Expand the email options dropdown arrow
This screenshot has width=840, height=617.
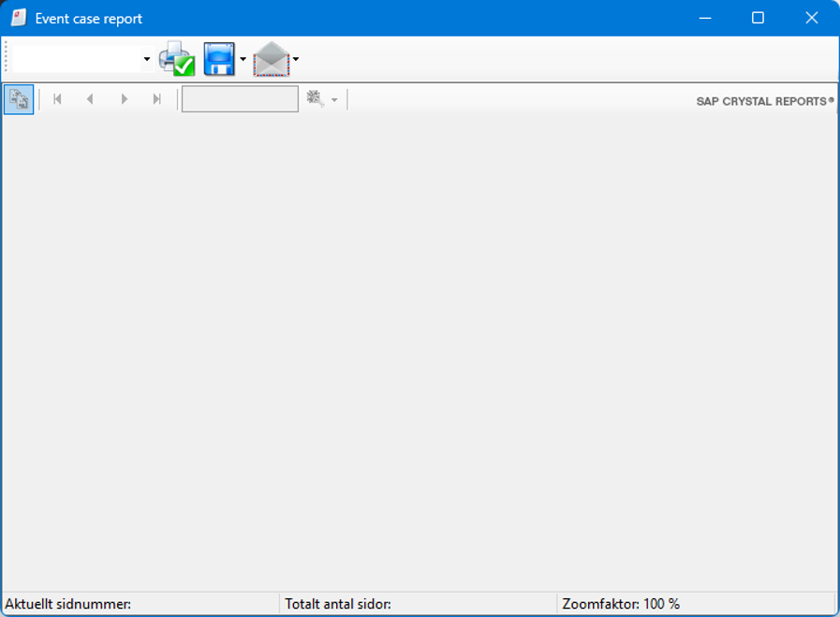(x=296, y=59)
